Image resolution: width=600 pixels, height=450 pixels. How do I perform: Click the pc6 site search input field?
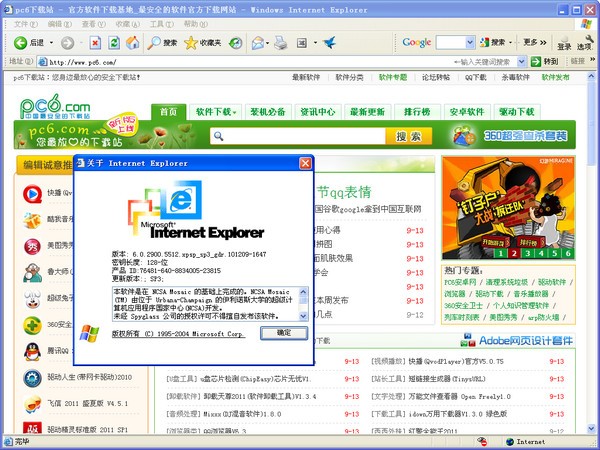pos(300,136)
